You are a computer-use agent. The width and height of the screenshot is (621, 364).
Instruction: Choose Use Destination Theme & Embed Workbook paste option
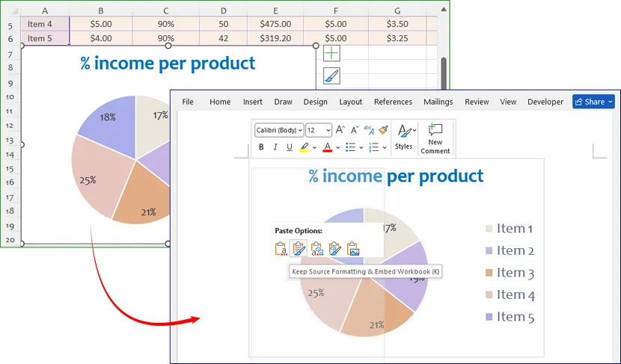(281, 248)
